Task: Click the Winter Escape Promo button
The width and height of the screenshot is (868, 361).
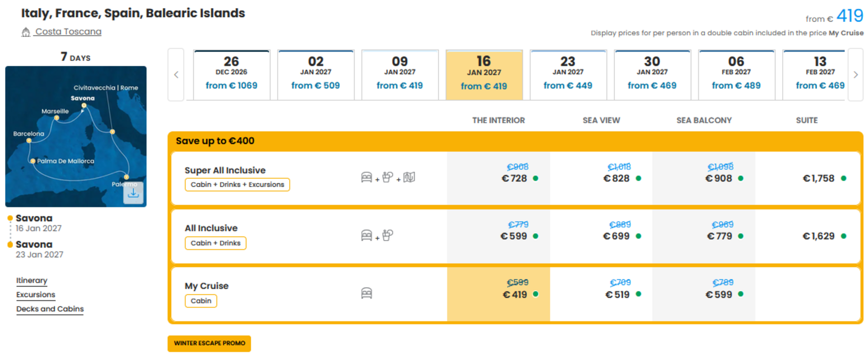Action: pyautogui.click(x=209, y=343)
